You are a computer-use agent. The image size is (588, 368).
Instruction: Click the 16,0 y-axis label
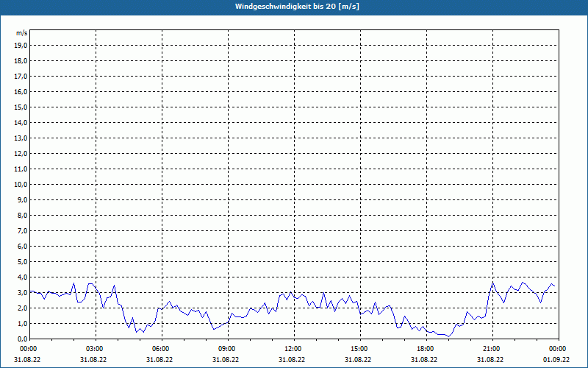(21, 91)
